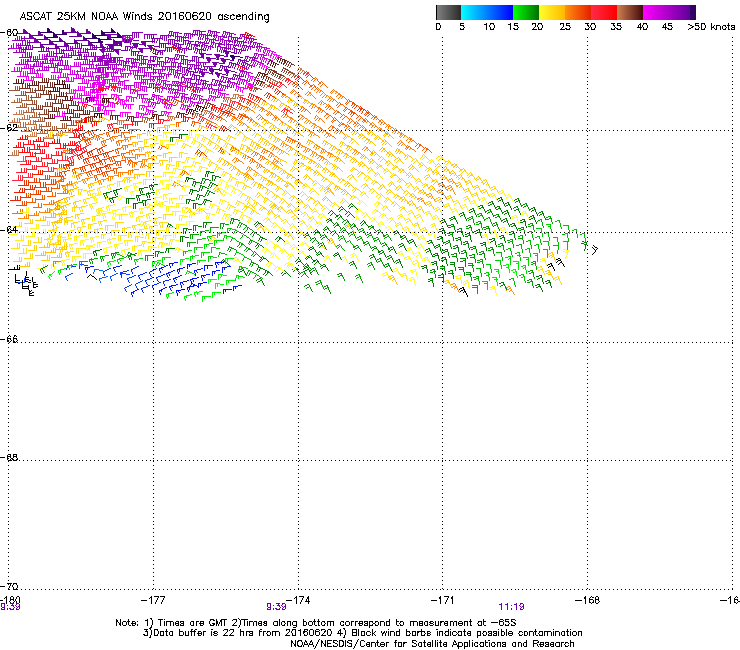
Task: Select the '-171' longitude axis label
Action: point(442,600)
